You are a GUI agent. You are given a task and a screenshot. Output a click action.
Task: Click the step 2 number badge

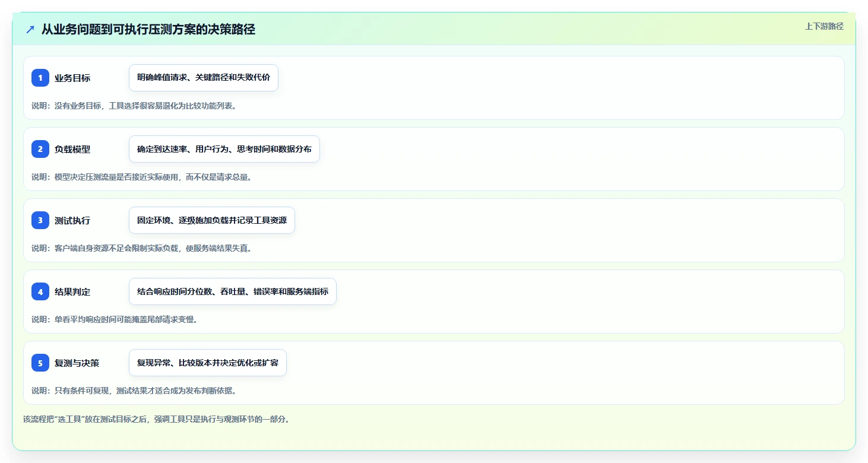(40, 149)
